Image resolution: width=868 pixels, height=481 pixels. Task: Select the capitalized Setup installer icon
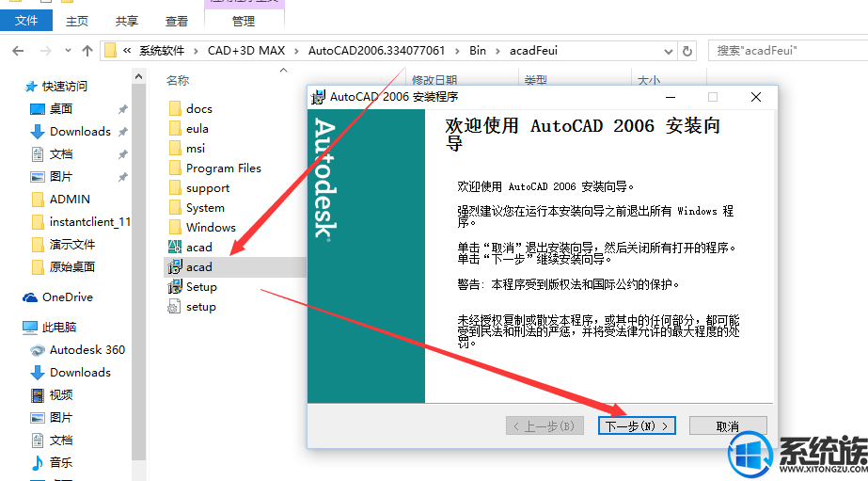click(x=175, y=286)
